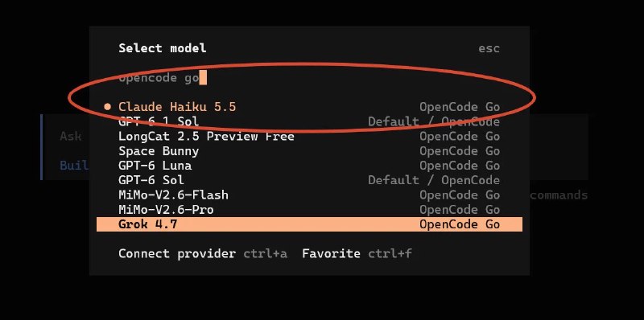Pick the MiMo-V2.6-Flash model

click(309, 195)
